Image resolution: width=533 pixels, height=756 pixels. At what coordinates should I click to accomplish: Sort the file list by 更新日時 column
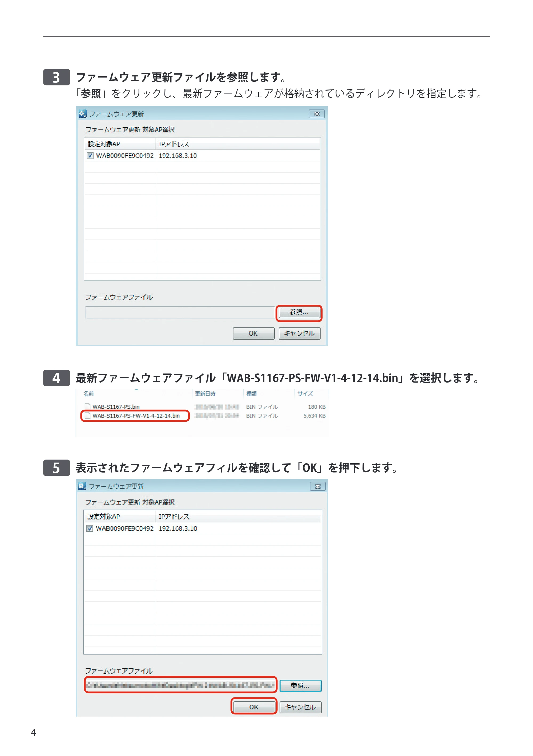[205, 394]
